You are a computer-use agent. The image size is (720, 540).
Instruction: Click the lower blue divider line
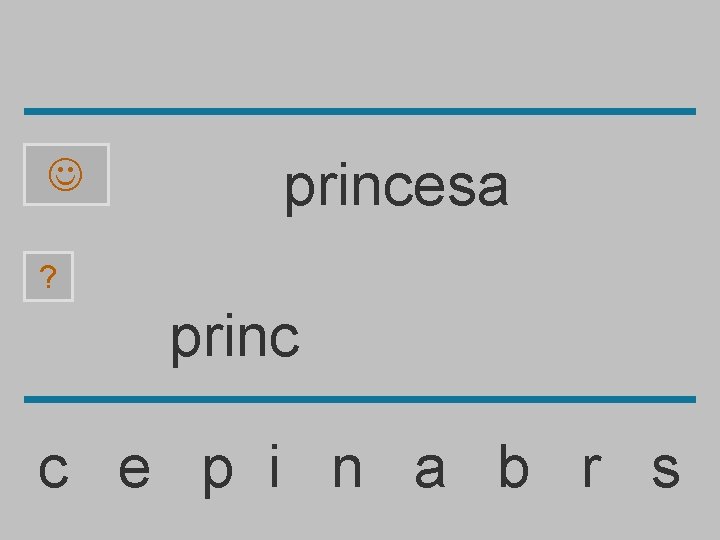pos(360,399)
